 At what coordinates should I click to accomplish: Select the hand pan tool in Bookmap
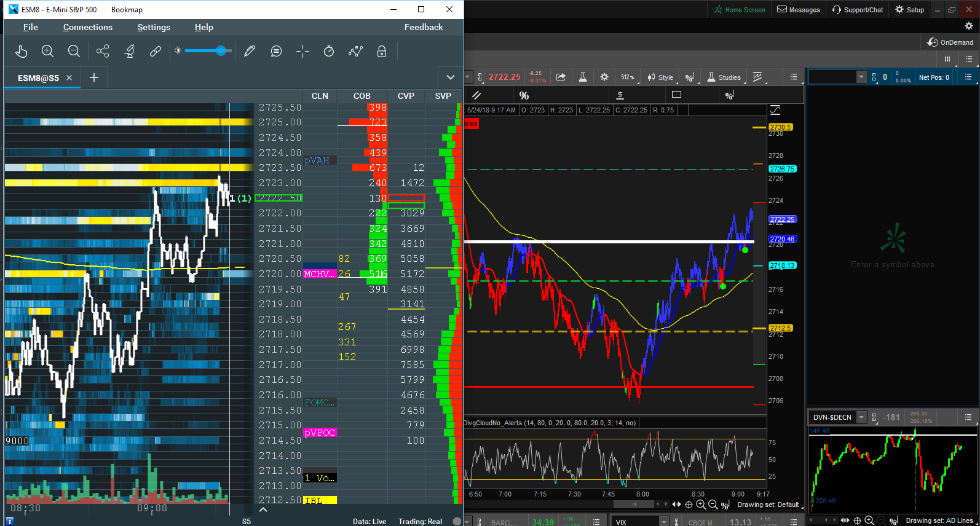[22, 51]
